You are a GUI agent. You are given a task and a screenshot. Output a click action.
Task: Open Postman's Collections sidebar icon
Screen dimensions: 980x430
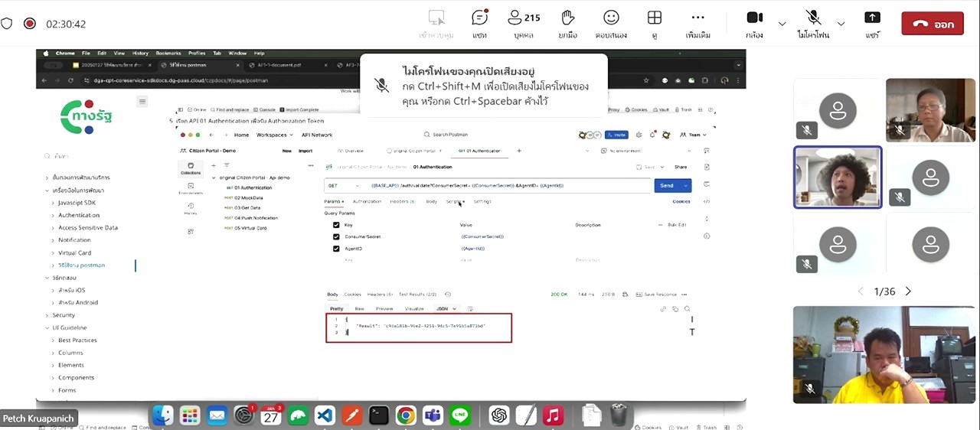(x=191, y=168)
